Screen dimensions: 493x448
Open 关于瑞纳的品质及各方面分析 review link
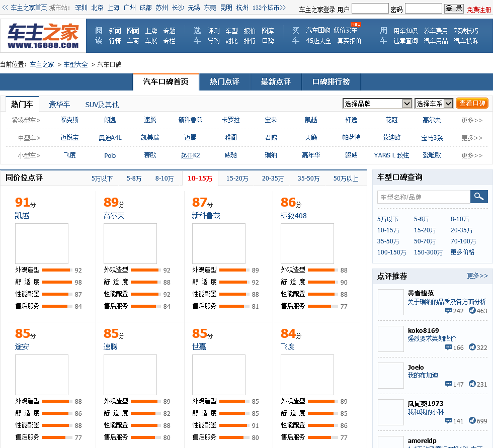click(447, 302)
